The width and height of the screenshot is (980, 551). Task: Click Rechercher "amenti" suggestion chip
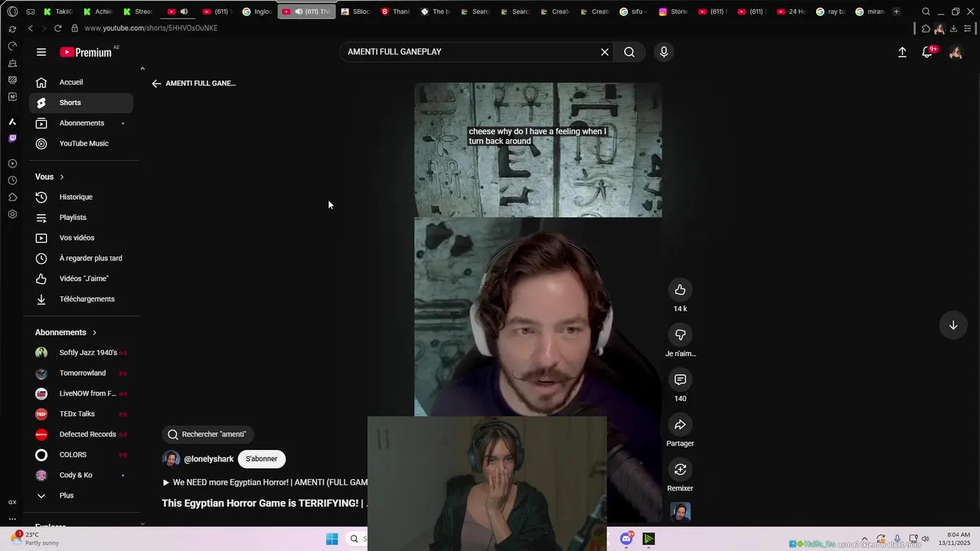click(x=207, y=434)
